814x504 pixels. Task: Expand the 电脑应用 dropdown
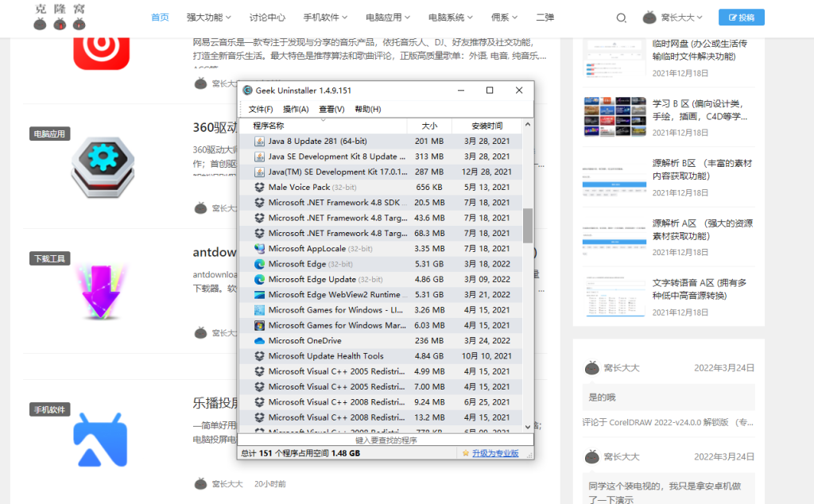[x=388, y=17]
